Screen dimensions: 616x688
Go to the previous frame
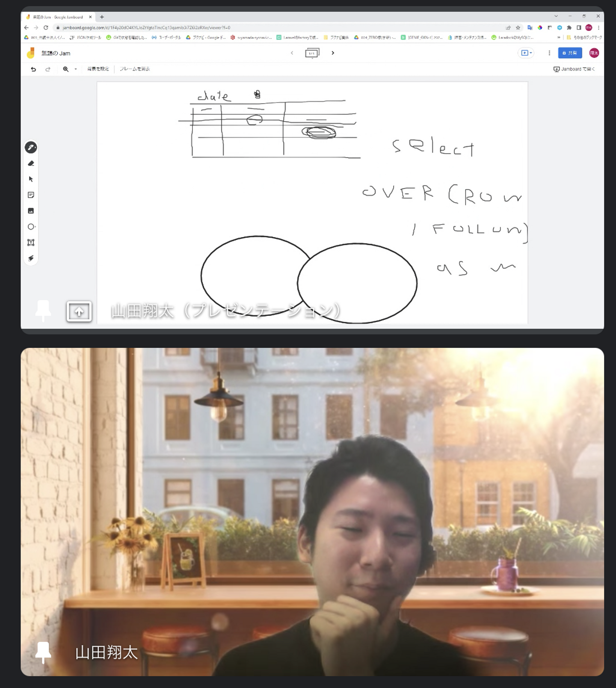click(x=292, y=53)
